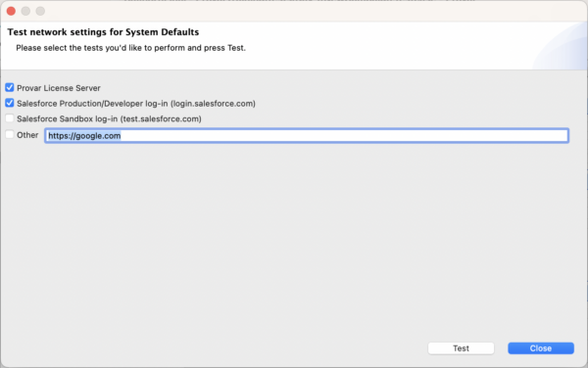
Task: Tick the Other checkbox
Action: (10, 134)
